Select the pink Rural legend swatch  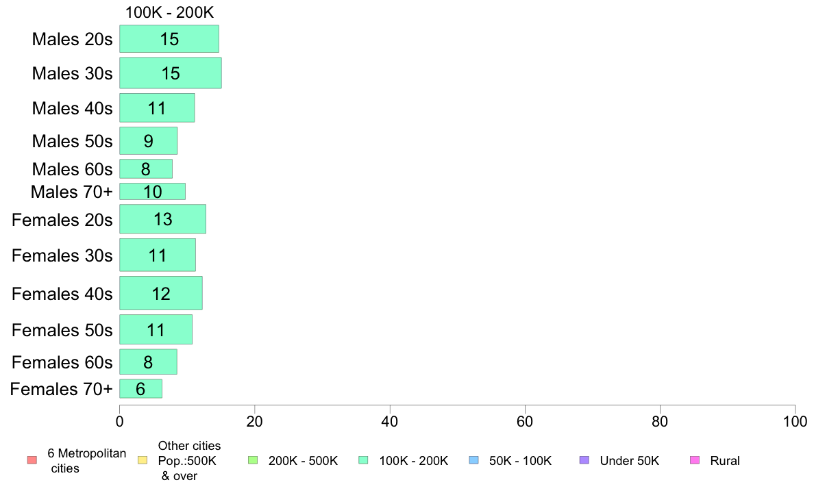(x=695, y=460)
